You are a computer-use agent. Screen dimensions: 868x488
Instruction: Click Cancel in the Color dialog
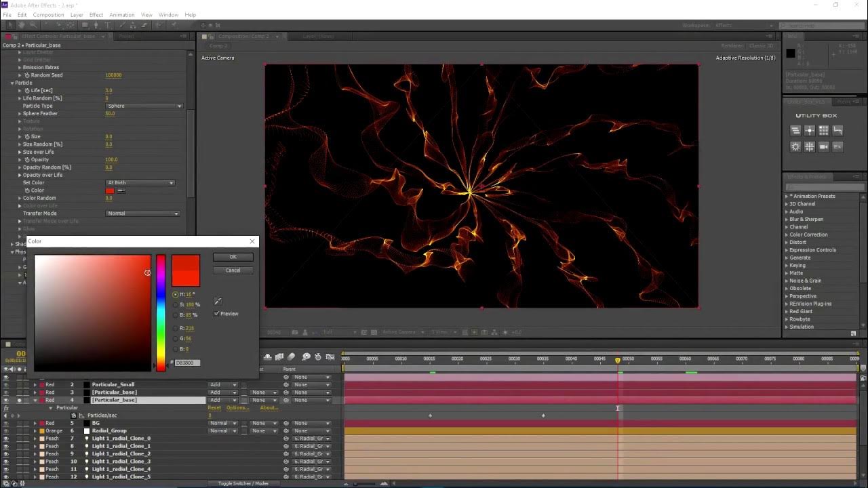pyautogui.click(x=233, y=270)
